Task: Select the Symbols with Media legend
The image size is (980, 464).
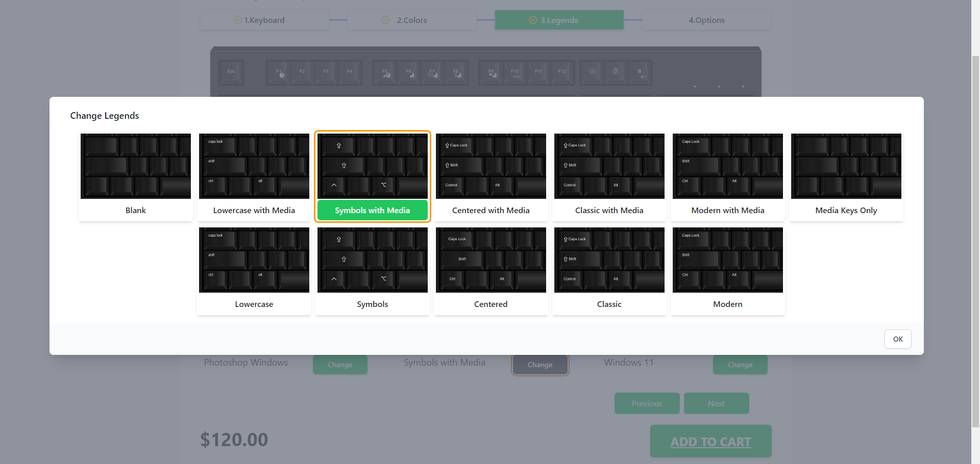Action: pyautogui.click(x=373, y=176)
